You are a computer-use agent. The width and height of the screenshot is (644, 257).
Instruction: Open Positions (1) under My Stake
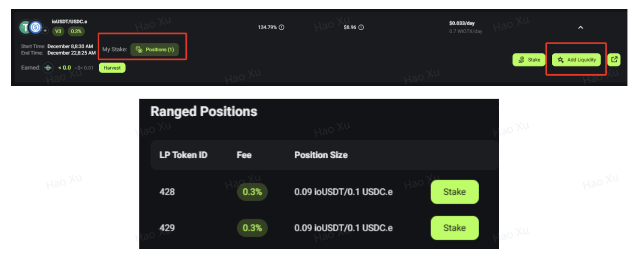[x=154, y=50]
